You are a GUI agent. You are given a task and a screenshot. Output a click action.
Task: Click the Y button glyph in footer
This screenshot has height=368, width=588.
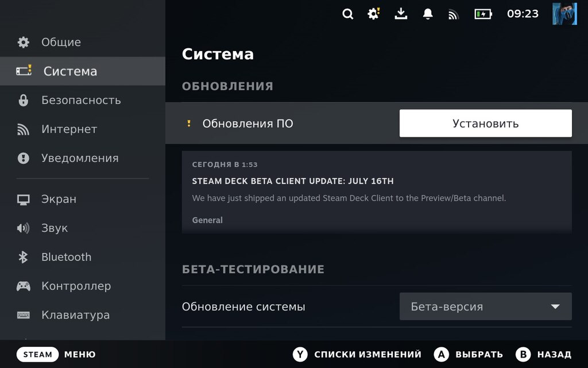pyautogui.click(x=300, y=354)
